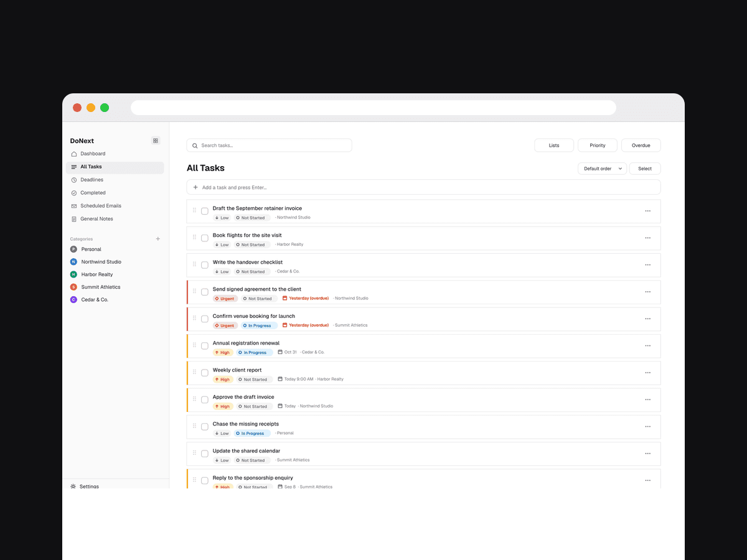Complete the Send signed agreement to the client task
747x560 pixels.
tap(205, 292)
